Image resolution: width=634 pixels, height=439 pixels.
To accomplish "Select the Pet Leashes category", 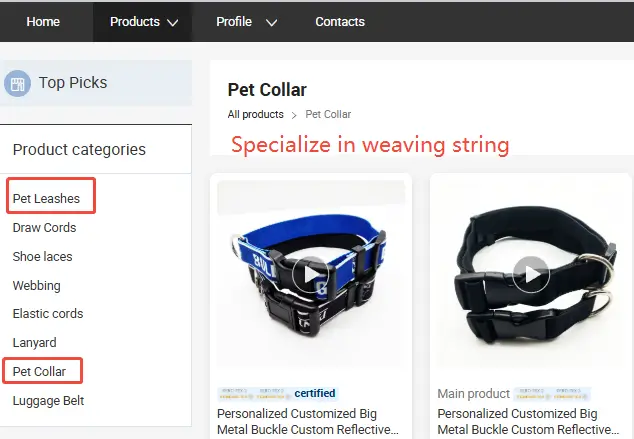I will pyautogui.click(x=46, y=199).
